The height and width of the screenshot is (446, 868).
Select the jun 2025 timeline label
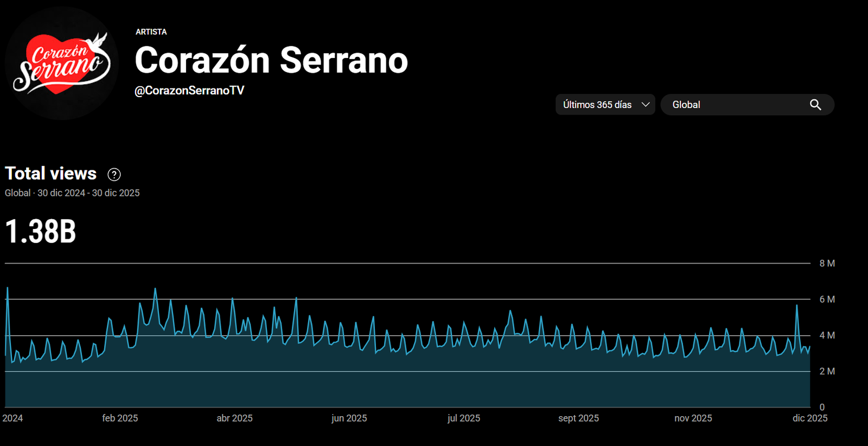click(349, 418)
